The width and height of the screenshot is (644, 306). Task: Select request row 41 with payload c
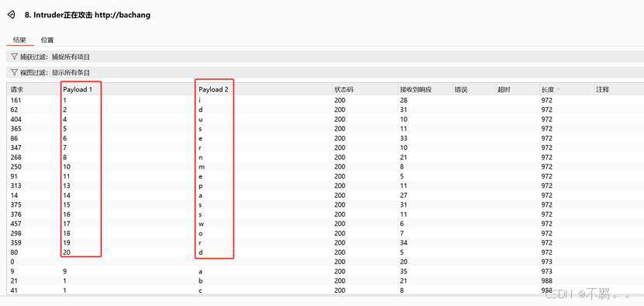tap(325, 290)
